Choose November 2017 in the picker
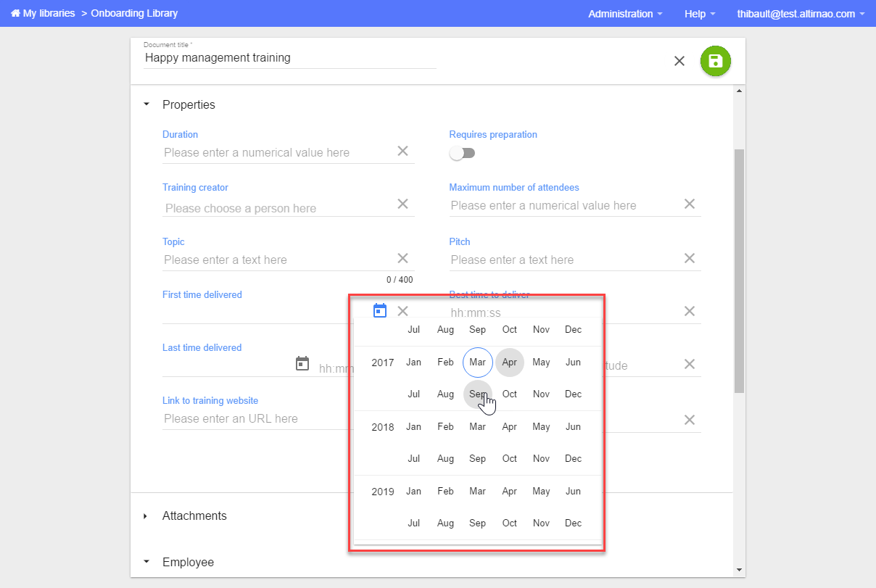 pyautogui.click(x=542, y=394)
